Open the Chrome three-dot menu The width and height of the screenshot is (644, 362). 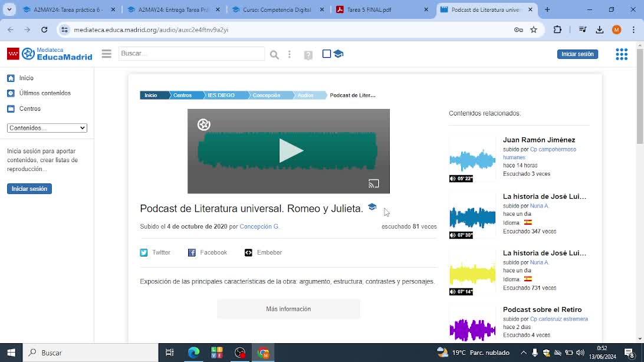point(634,29)
